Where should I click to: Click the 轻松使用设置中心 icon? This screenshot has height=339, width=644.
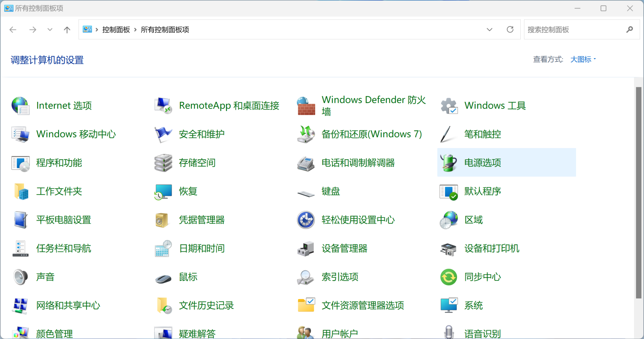pyautogui.click(x=306, y=220)
